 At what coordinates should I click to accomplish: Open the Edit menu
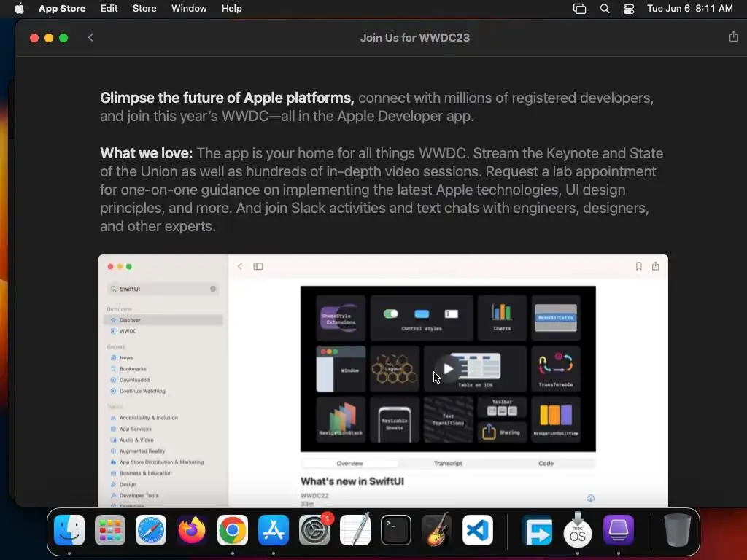pyautogui.click(x=109, y=8)
